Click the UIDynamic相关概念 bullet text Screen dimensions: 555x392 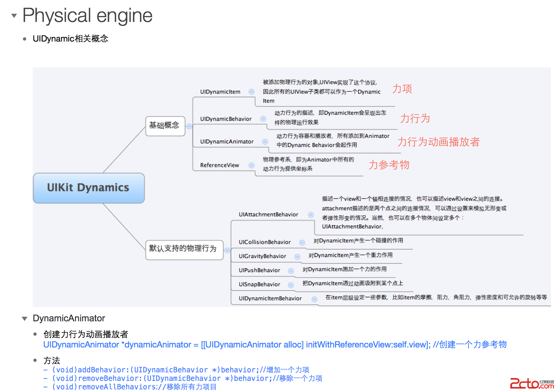pyautogui.click(x=70, y=39)
